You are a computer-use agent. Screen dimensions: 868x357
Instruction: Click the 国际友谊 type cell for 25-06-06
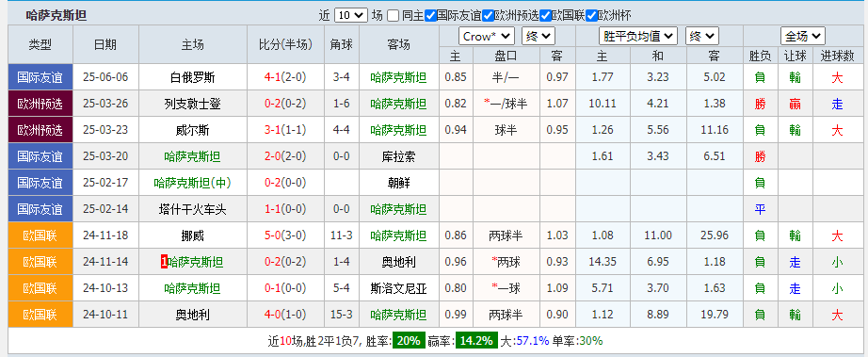pyautogui.click(x=40, y=77)
